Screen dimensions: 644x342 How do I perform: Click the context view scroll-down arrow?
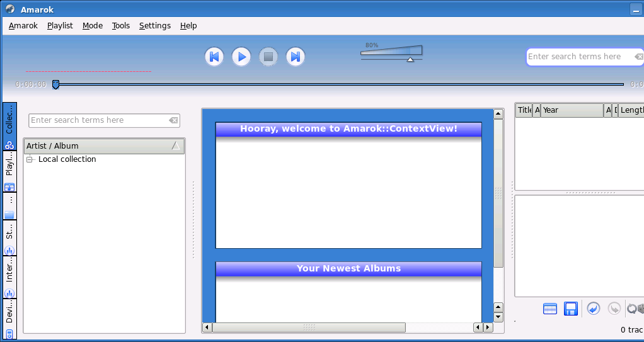498,317
